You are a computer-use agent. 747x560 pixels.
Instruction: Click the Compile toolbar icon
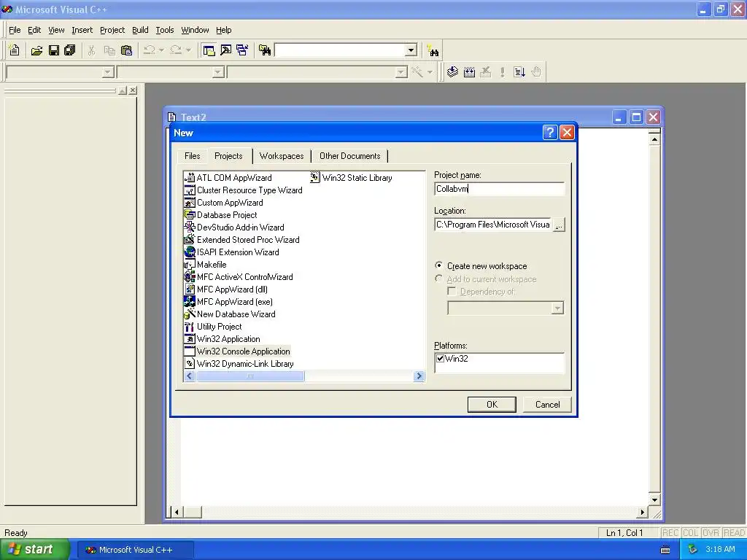[452, 72]
